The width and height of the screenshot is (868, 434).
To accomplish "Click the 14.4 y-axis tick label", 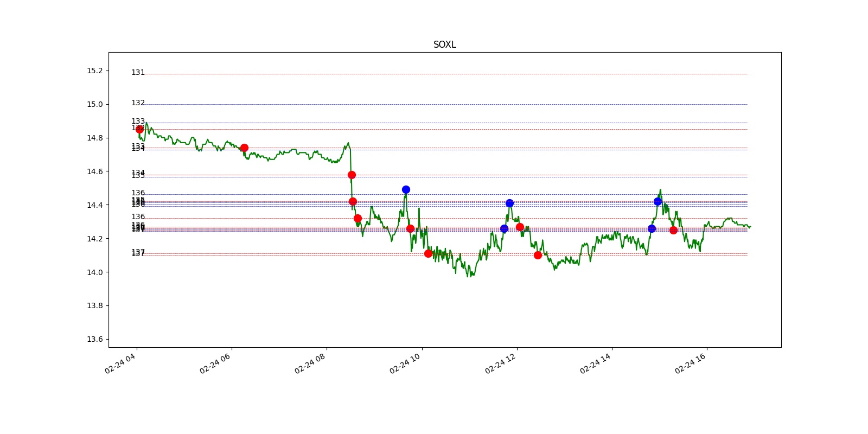I will (94, 205).
